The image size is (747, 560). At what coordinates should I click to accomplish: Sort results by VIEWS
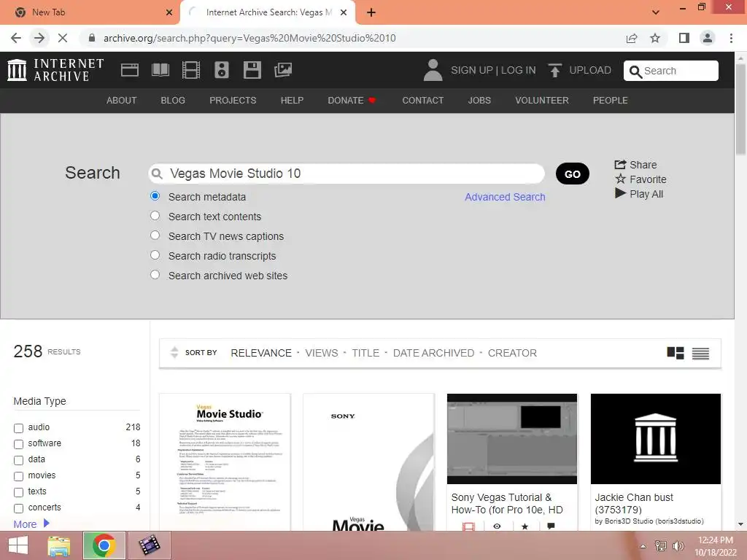tap(322, 353)
